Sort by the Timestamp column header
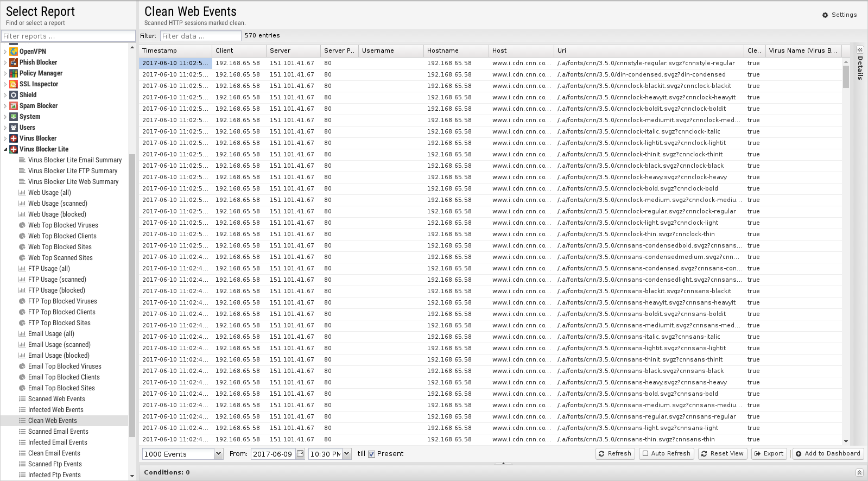868x481 pixels. [175, 50]
